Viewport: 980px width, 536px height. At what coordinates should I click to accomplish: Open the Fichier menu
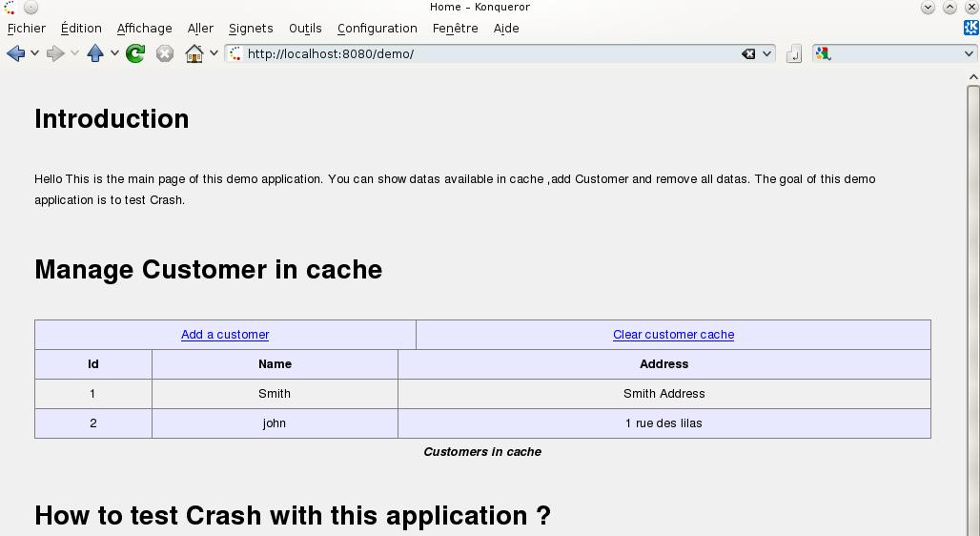click(x=27, y=29)
